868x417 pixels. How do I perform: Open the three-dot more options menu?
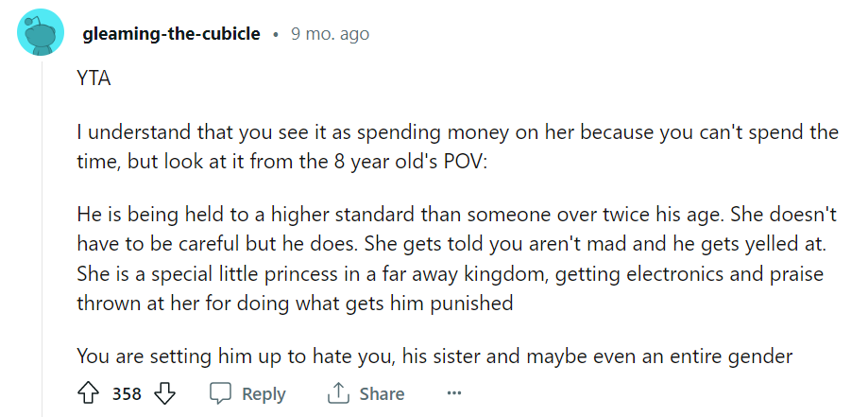pos(454,393)
